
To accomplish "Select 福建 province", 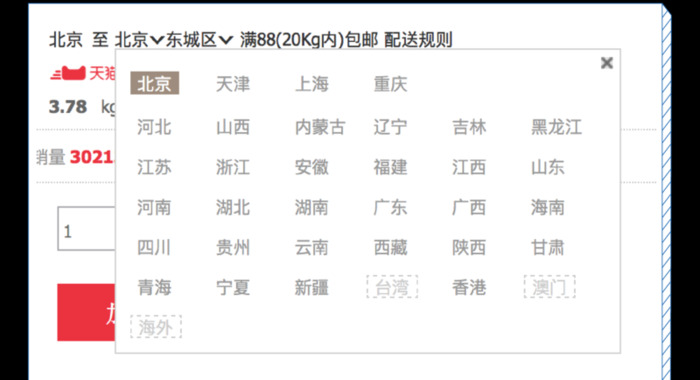I will coord(391,167).
